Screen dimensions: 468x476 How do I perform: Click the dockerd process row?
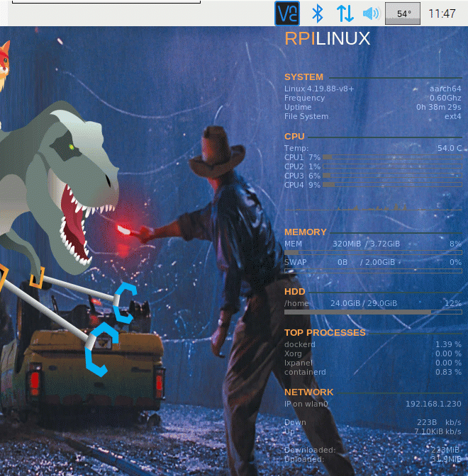coord(373,344)
